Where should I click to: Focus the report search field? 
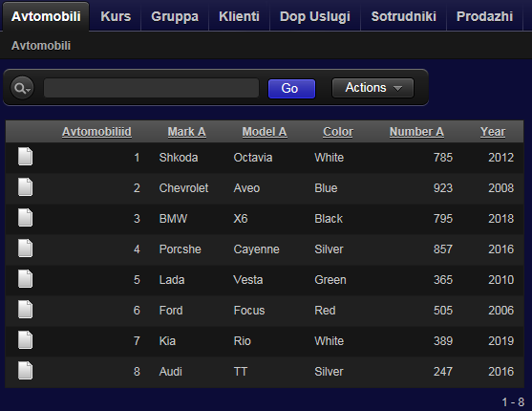[x=151, y=88]
